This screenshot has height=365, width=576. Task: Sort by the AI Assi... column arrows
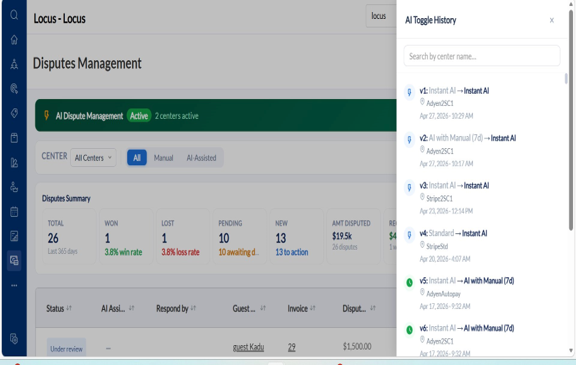(x=132, y=308)
